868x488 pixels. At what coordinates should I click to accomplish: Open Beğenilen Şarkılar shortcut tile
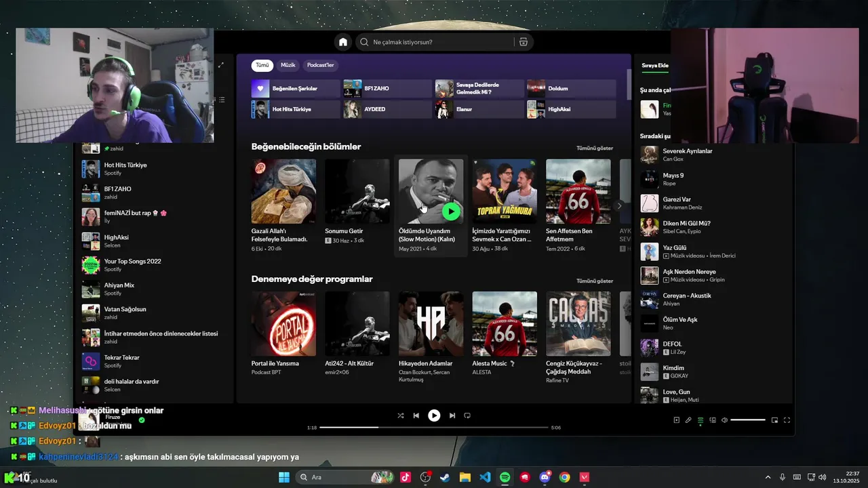coord(296,89)
